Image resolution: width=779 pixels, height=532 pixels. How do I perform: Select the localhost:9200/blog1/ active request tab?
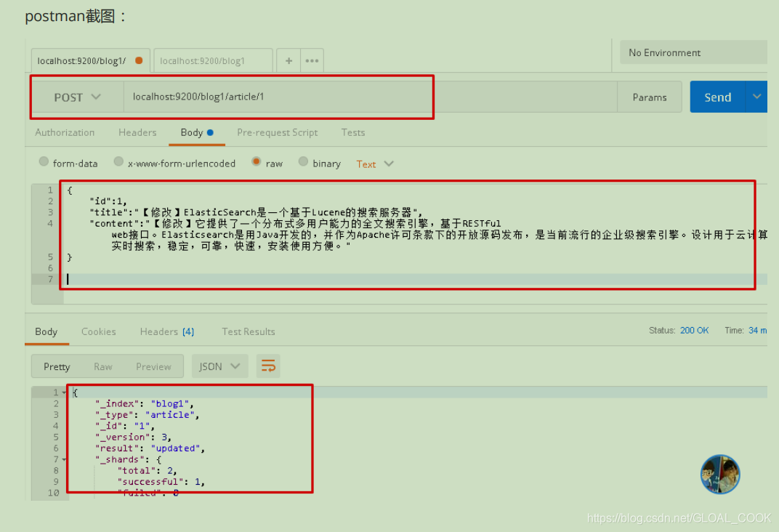pos(90,60)
